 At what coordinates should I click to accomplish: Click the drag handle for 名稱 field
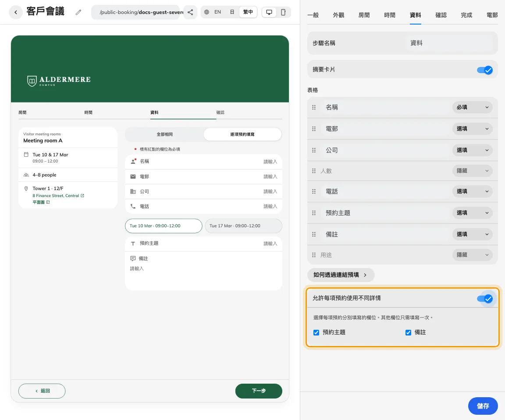pyautogui.click(x=314, y=107)
